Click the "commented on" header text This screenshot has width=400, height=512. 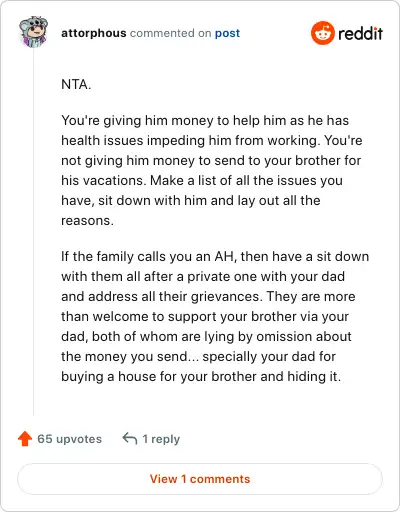170,33
